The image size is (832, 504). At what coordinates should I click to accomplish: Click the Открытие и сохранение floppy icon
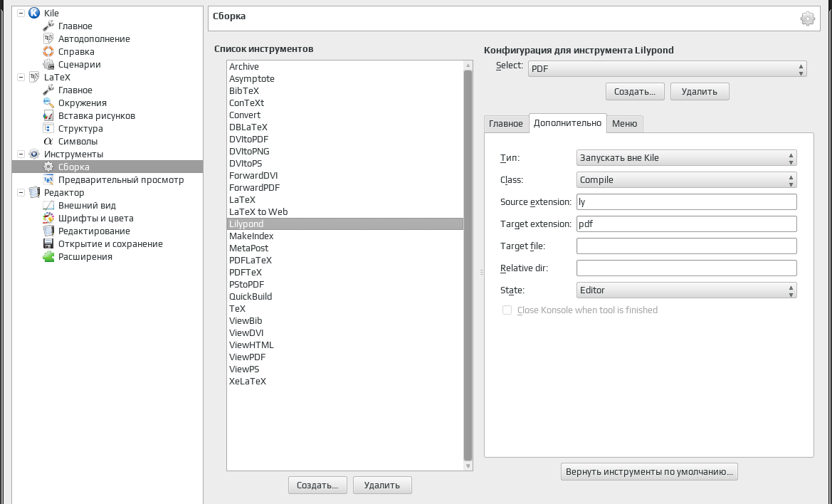(48, 243)
